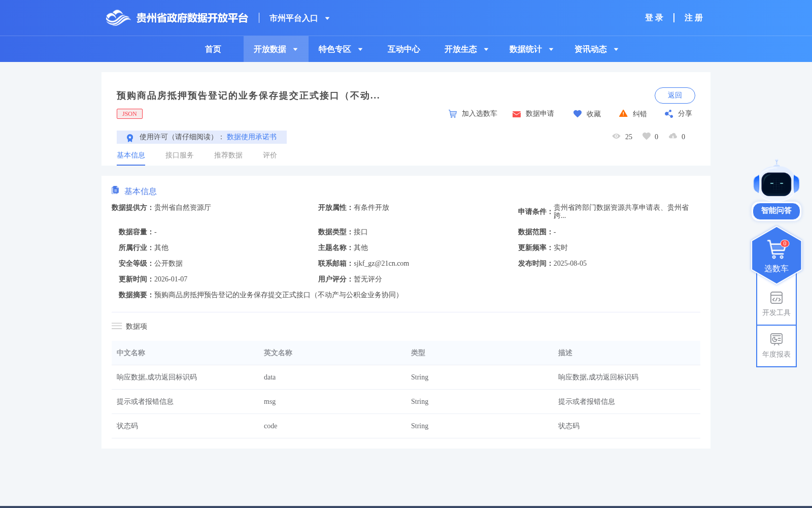This screenshot has width=812, height=508.
Task: Click the 'data' cell in the table
Action: pos(270,377)
